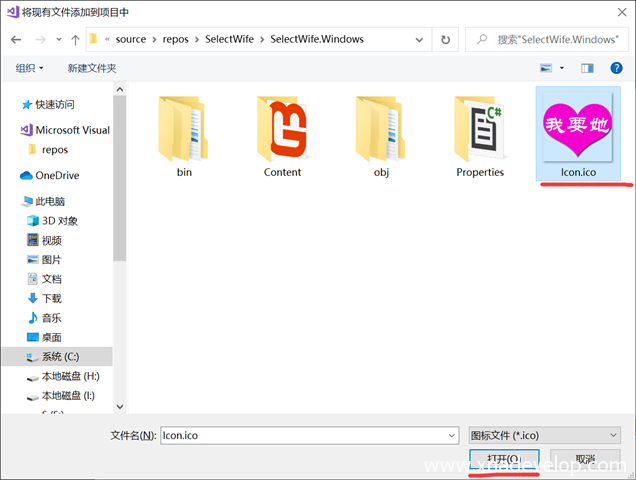636x480 pixels.
Task: Open the 组织 menu
Action: tap(29, 68)
